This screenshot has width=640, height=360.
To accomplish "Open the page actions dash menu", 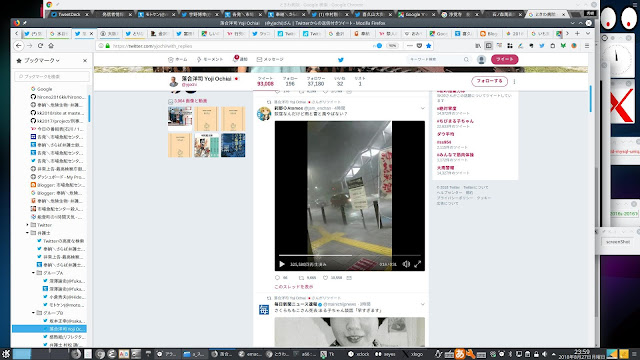I will (410, 46).
